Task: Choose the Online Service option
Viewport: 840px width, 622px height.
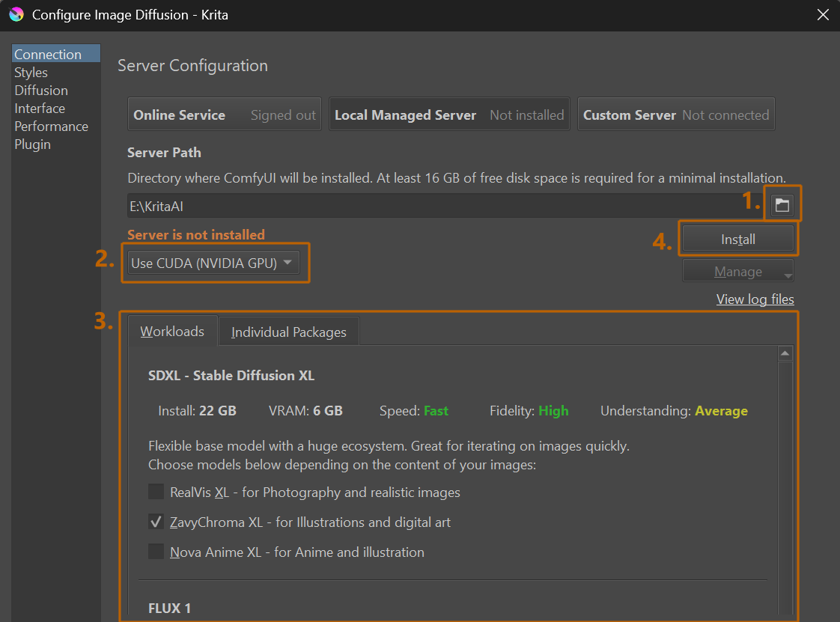Action: 225,115
